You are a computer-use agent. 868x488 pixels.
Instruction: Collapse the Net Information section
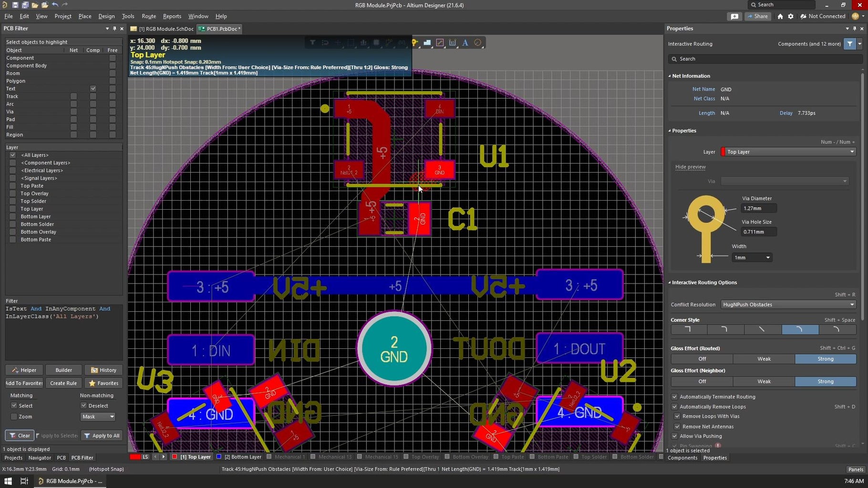click(x=670, y=76)
